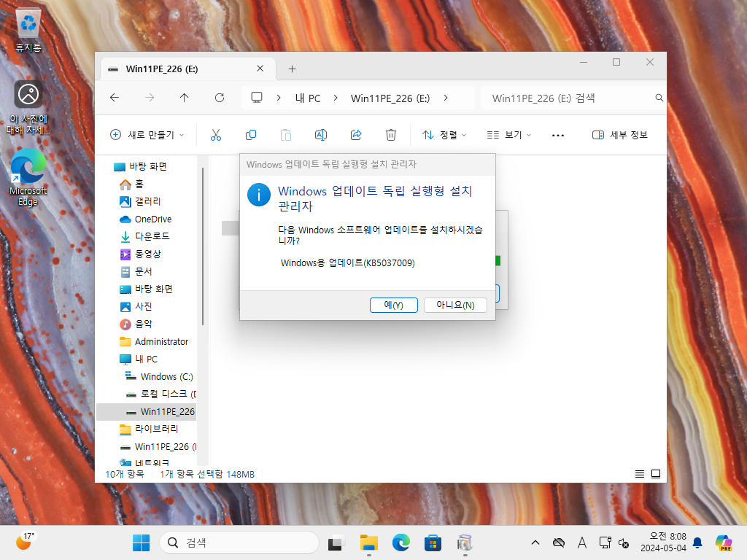Open 휴지통 (Recycle Bin) desktop icon
The width and height of the screenshot is (747, 560).
(x=28, y=31)
